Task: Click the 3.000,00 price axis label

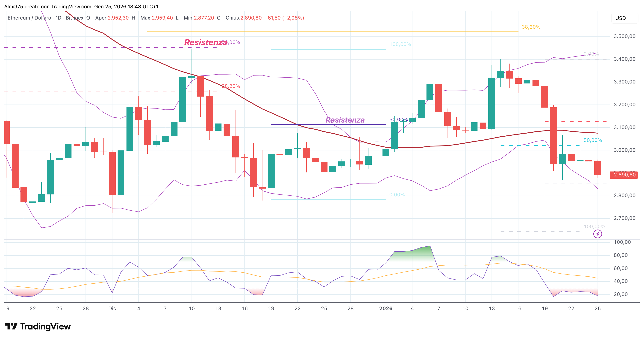Action: tap(624, 150)
